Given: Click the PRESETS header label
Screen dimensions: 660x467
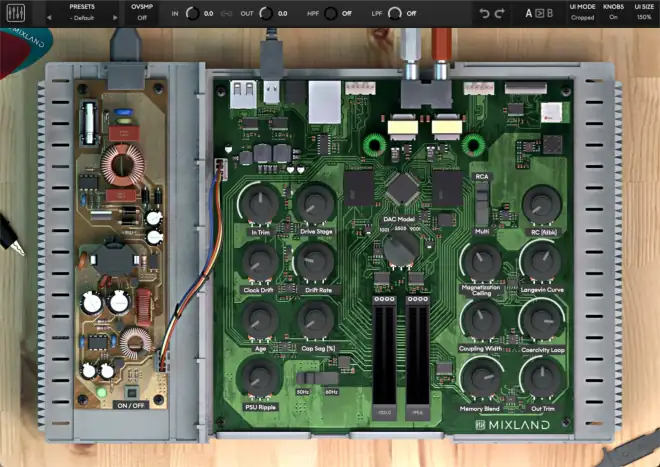Looking at the screenshot, I should [x=82, y=7].
